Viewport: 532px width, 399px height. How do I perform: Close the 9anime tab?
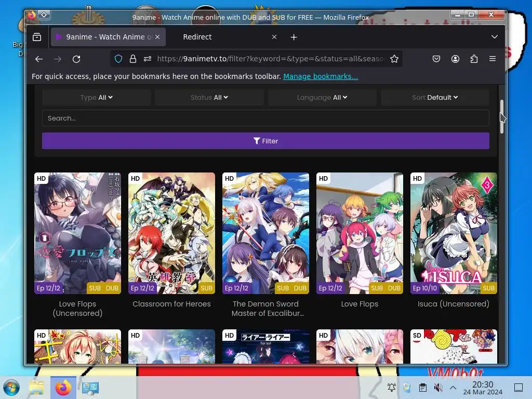pyautogui.click(x=157, y=37)
